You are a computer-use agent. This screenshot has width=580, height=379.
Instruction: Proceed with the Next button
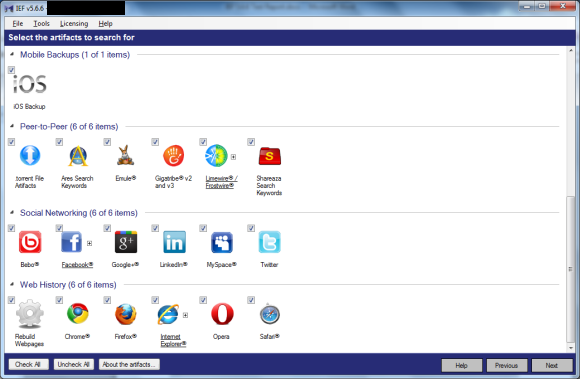pyautogui.click(x=552, y=366)
